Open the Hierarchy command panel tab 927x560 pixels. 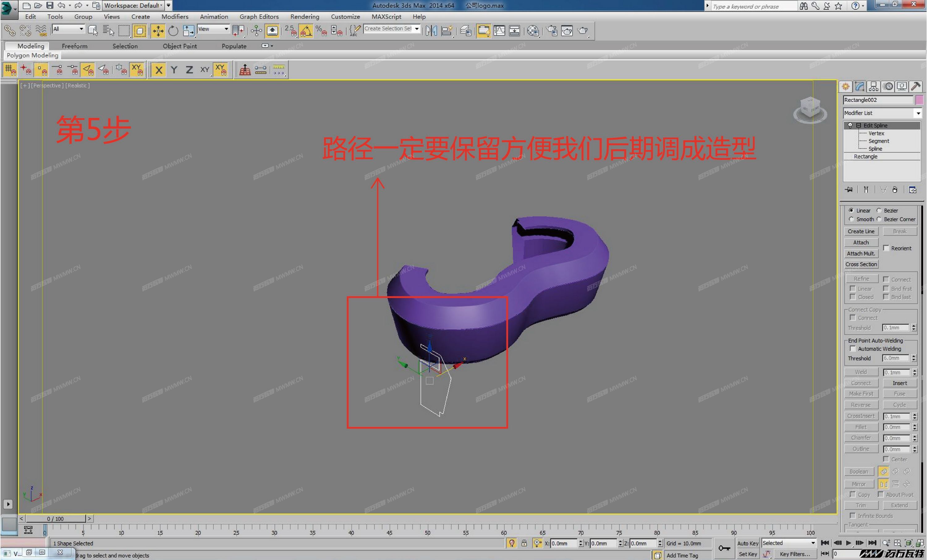click(874, 86)
